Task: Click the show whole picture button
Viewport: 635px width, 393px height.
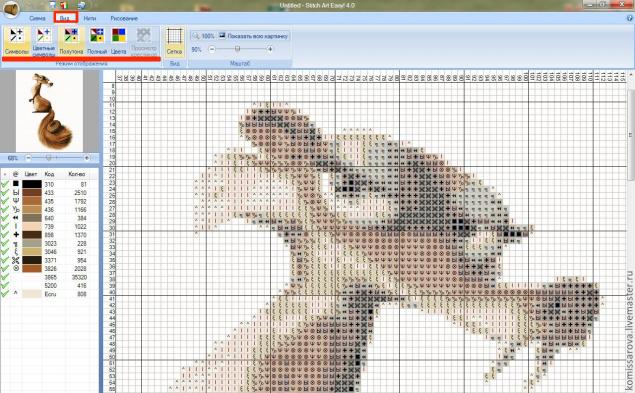Action: (x=254, y=36)
